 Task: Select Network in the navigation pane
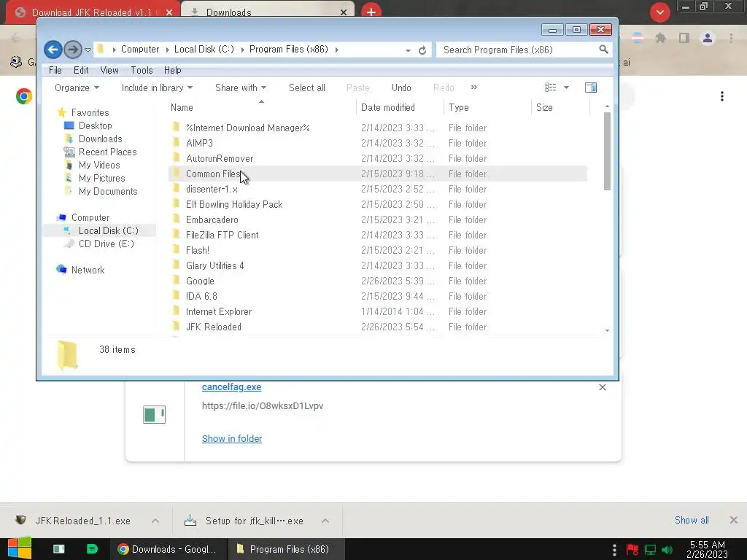coord(88,270)
